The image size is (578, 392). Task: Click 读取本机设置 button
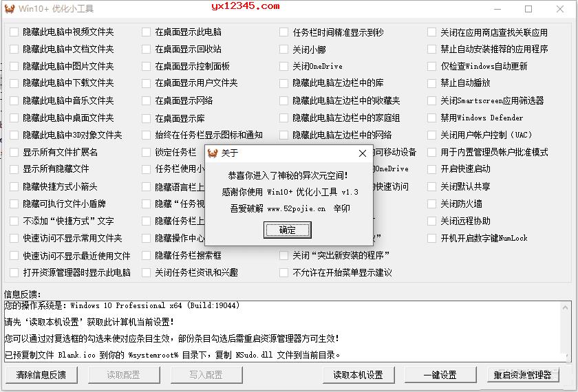tap(358, 375)
